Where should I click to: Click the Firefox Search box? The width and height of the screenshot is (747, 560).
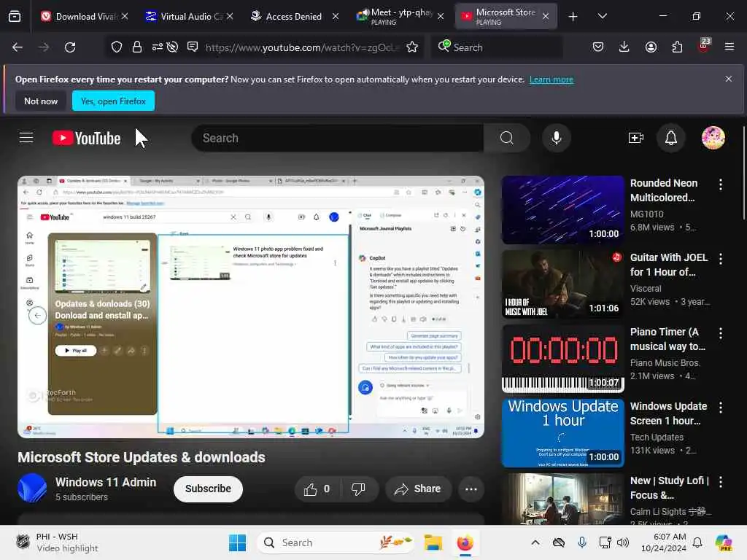pyautogui.click(x=498, y=47)
